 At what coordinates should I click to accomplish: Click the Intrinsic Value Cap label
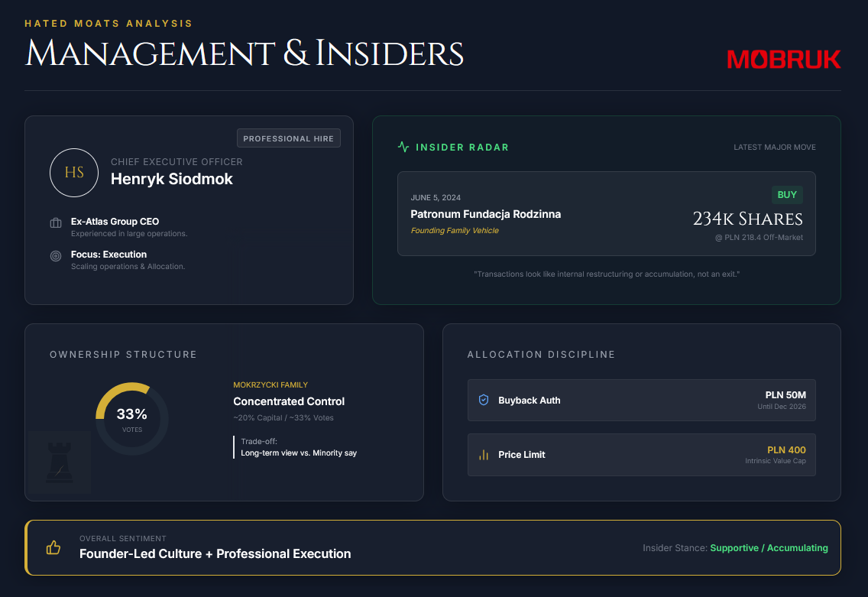tap(776, 461)
